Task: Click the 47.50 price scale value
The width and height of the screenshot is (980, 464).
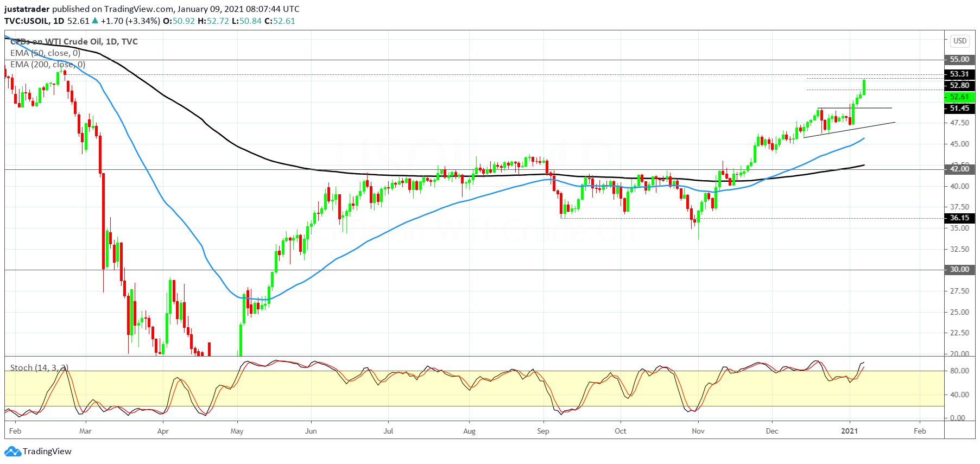Action: coord(959,123)
